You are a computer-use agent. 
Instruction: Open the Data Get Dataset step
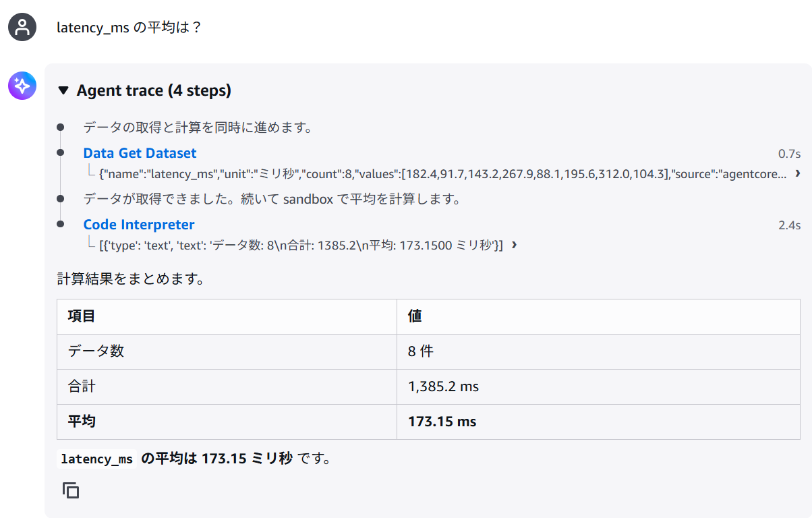click(140, 153)
